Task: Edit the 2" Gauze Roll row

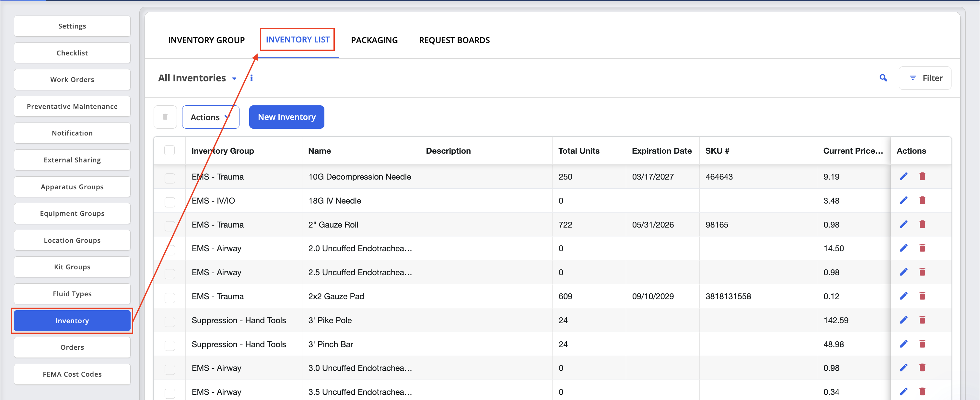Action: [x=904, y=224]
